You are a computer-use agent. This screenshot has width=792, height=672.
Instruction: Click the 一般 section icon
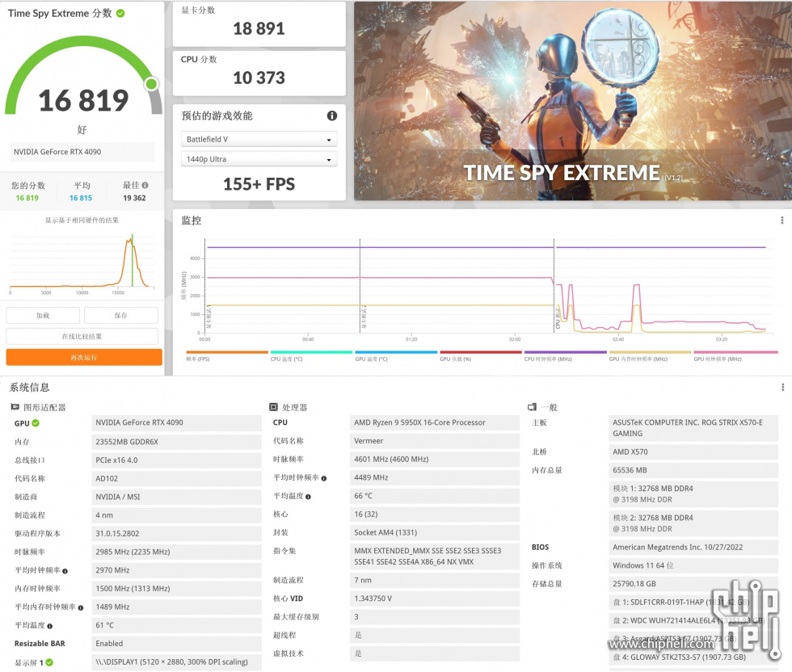(532, 407)
